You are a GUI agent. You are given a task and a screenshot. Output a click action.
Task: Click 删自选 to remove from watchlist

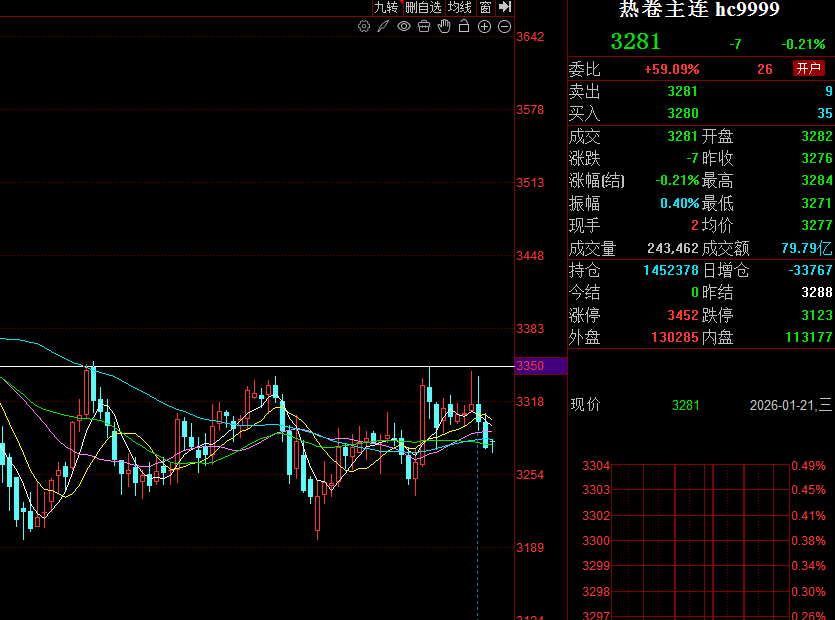click(423, 7)
